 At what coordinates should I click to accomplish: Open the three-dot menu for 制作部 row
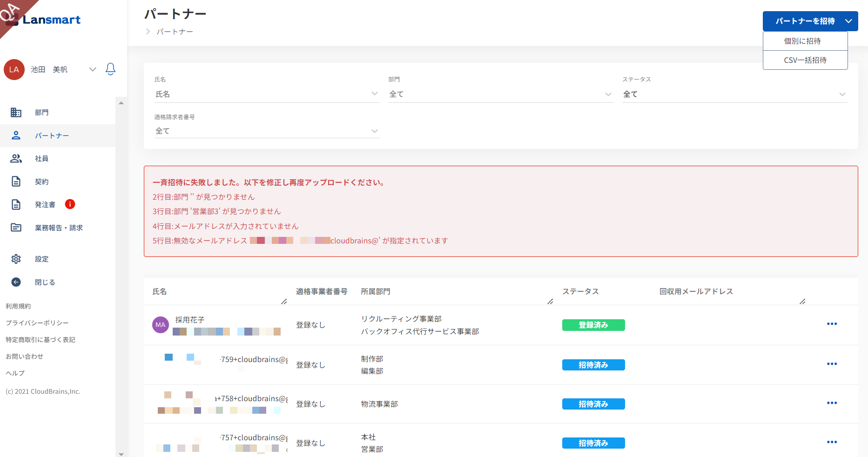(832, 364)
